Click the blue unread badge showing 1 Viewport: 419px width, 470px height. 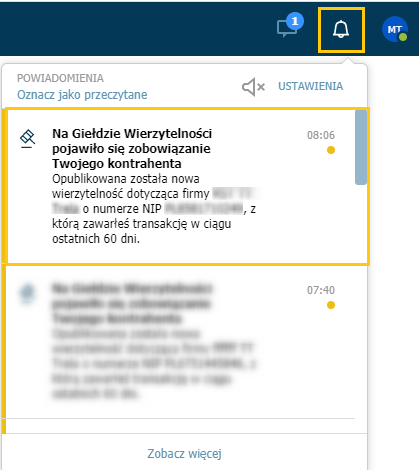[x=295, y=21]
